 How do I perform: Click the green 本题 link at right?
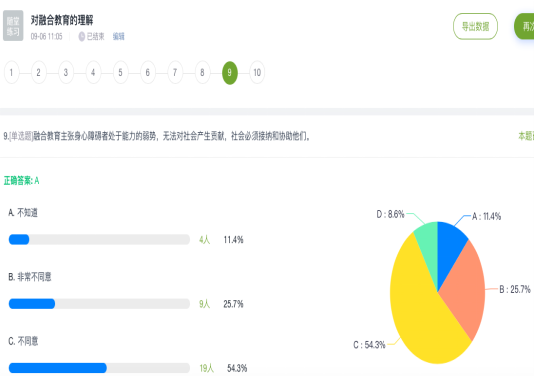tap(526, 136)
